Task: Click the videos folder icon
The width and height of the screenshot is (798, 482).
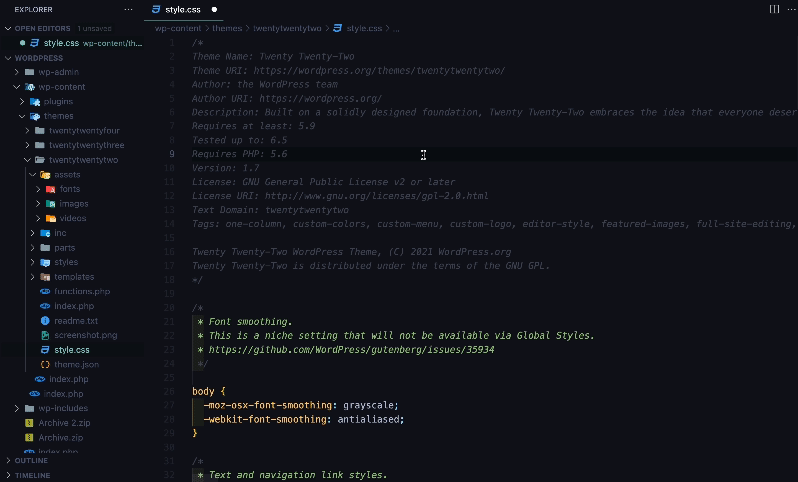Action: tap(50, 218)
